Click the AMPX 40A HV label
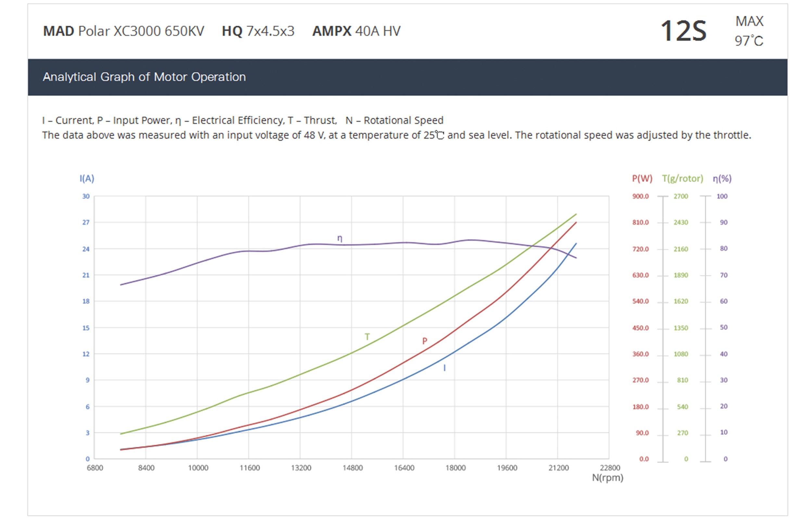 point(356,31)
